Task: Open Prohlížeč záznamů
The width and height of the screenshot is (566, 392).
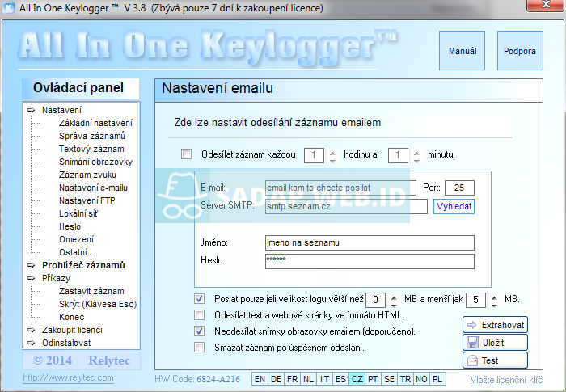Action: click(83, 265)
